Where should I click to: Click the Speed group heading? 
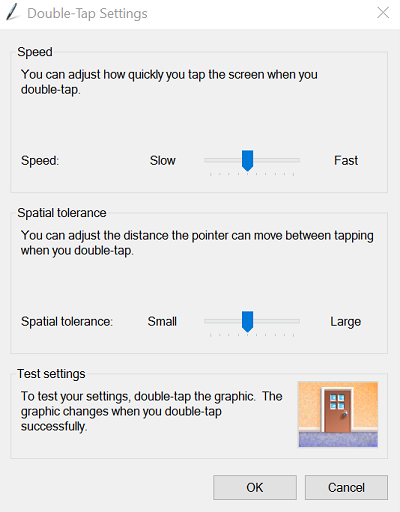[x=35, y=52]
